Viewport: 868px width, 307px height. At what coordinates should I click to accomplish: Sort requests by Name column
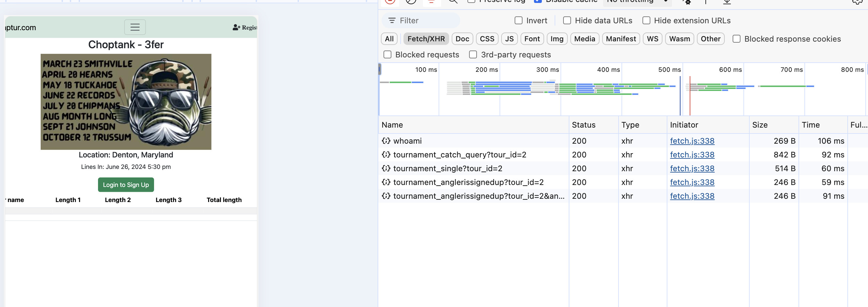pos(473,125)
